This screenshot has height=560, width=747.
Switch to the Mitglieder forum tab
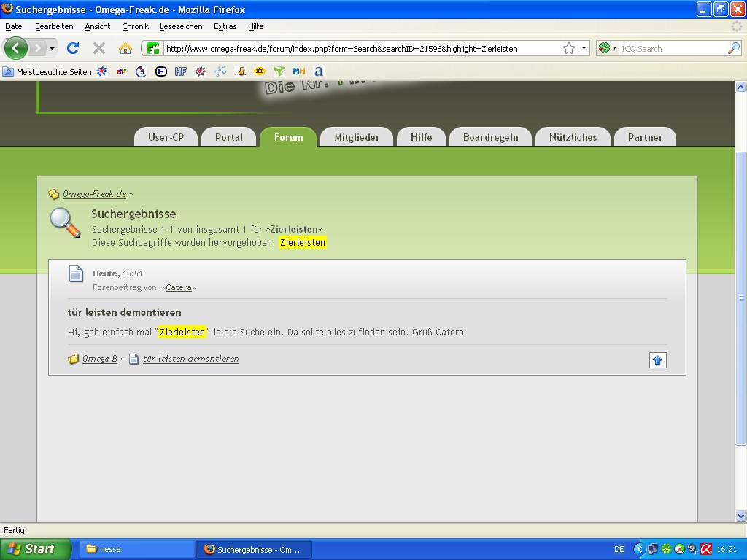coord(357,137)
